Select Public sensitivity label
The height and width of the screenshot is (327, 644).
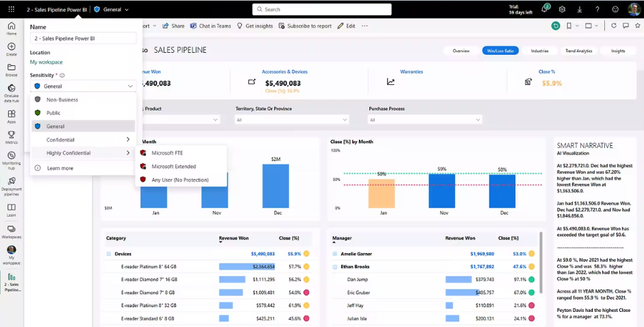click(x=84, y=112)
